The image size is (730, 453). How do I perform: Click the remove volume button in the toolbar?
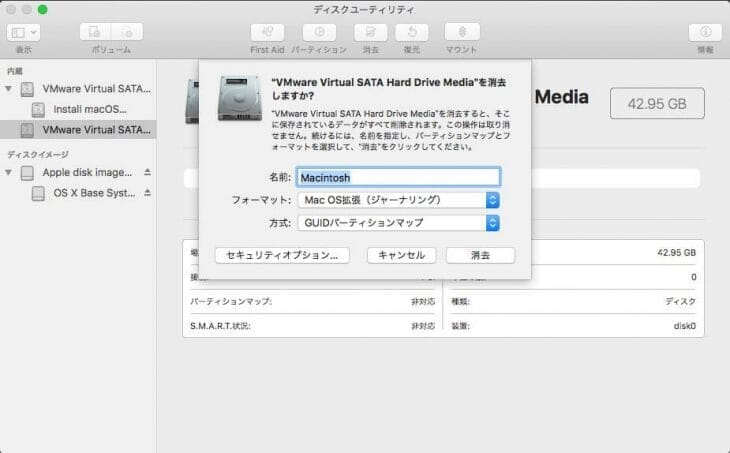point(128,32)
